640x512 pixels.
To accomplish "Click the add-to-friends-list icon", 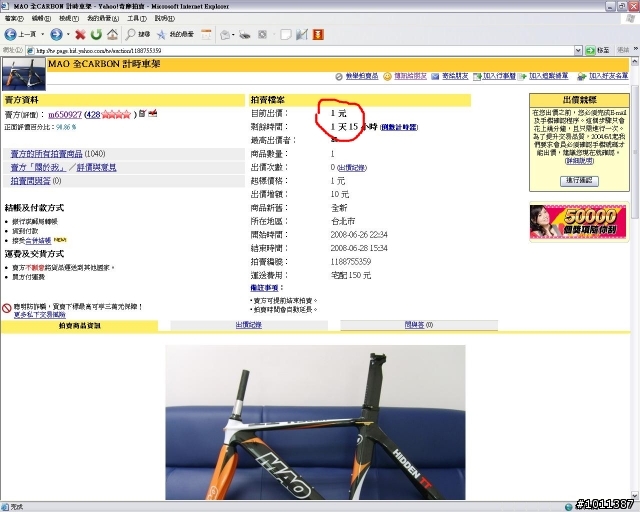I will (582, 77).
